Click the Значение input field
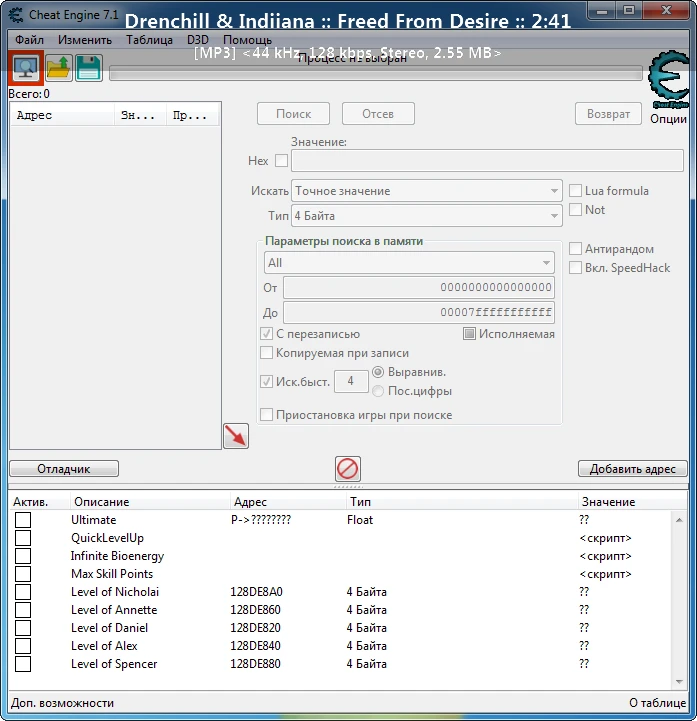The height and width of the screenshot is (721, 697). tap(487, 160)
